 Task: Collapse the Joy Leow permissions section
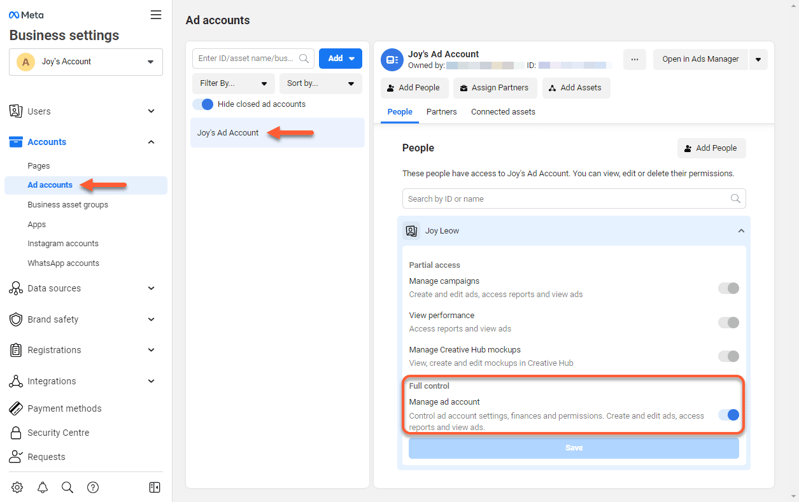[x=741, y=231]
